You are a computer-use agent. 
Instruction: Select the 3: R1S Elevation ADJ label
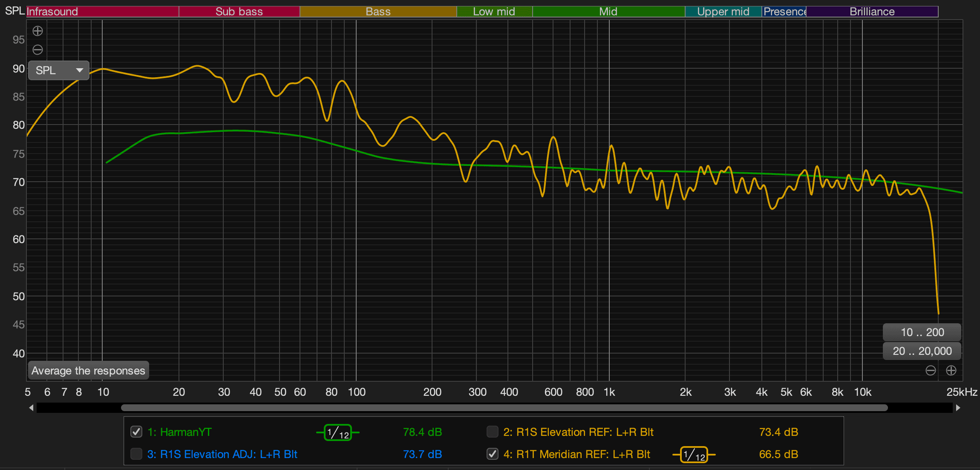[x=222, y=454]
